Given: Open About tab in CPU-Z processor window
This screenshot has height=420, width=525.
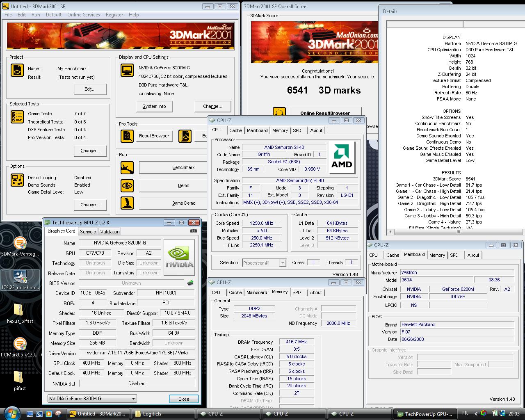Looking at the screenshot, I should 316,130.
